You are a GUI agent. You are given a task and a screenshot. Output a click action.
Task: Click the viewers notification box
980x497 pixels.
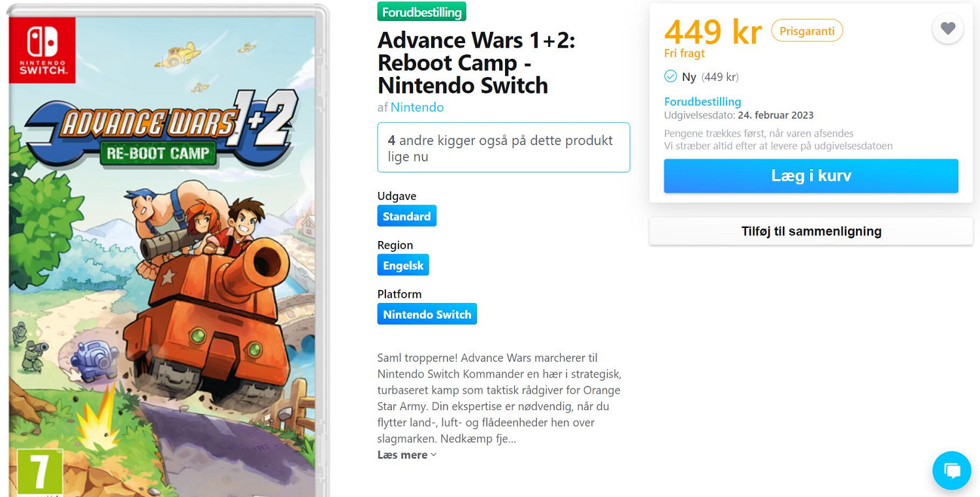[503, 148]
